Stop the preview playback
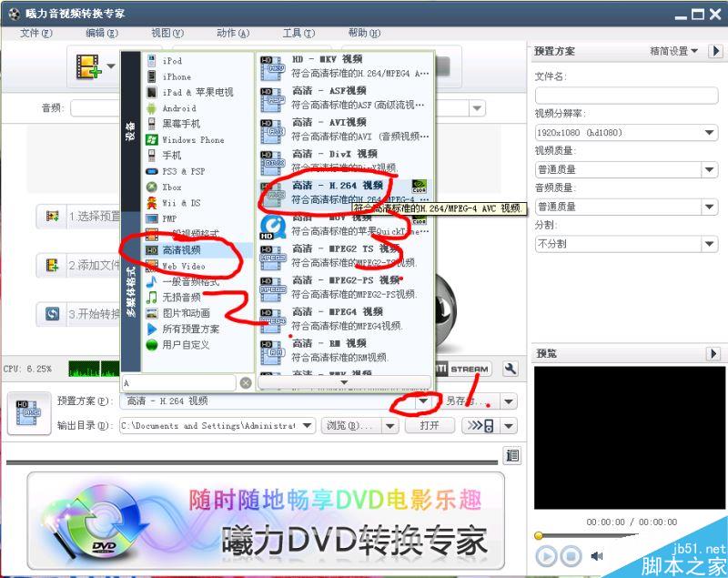 point(571,556)
